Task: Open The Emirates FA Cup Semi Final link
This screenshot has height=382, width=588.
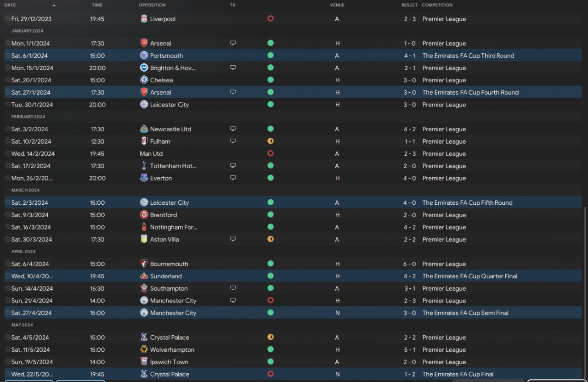Action: click(465, 313)
